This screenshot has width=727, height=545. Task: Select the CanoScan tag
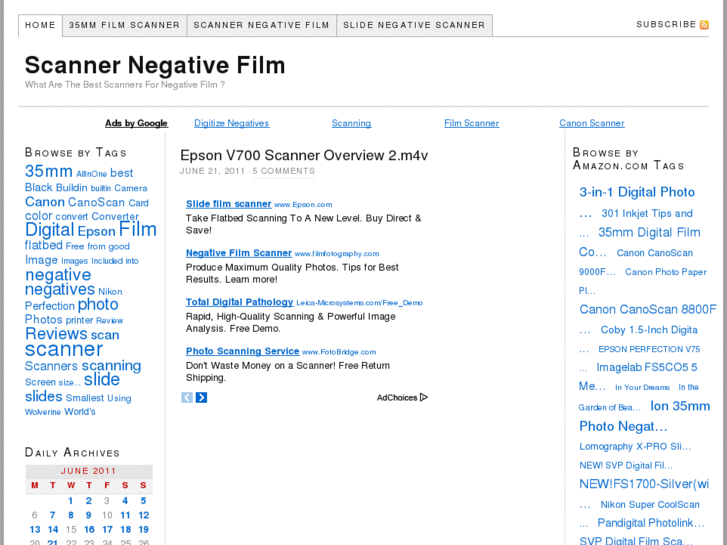96,202
